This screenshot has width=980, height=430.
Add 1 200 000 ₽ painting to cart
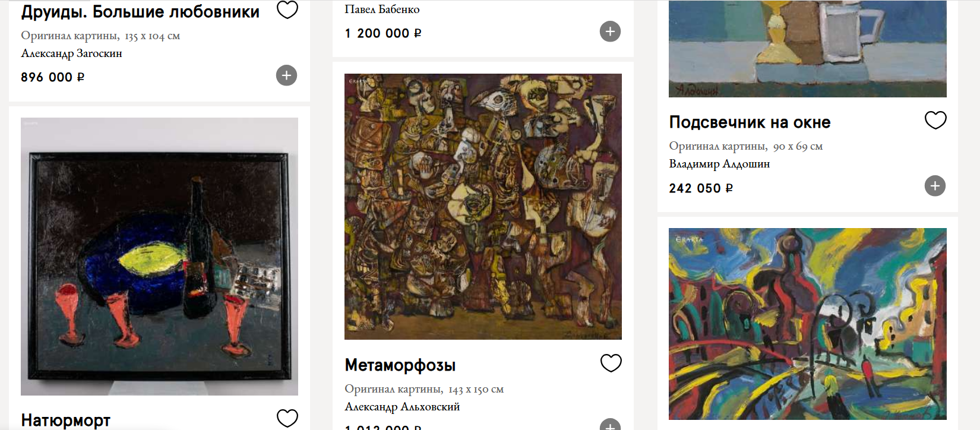pyautogui.click(x=610, y=31)
